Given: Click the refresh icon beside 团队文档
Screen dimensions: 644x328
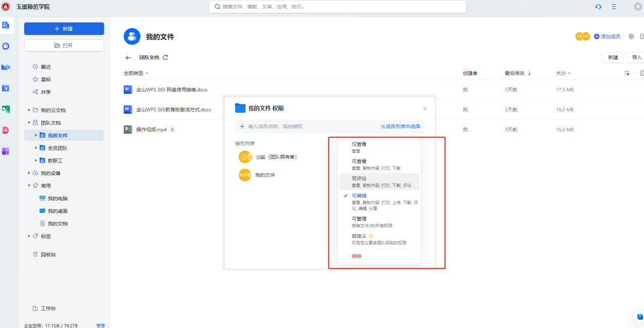Looking at the screenshot, I should [x=166, y=58].
